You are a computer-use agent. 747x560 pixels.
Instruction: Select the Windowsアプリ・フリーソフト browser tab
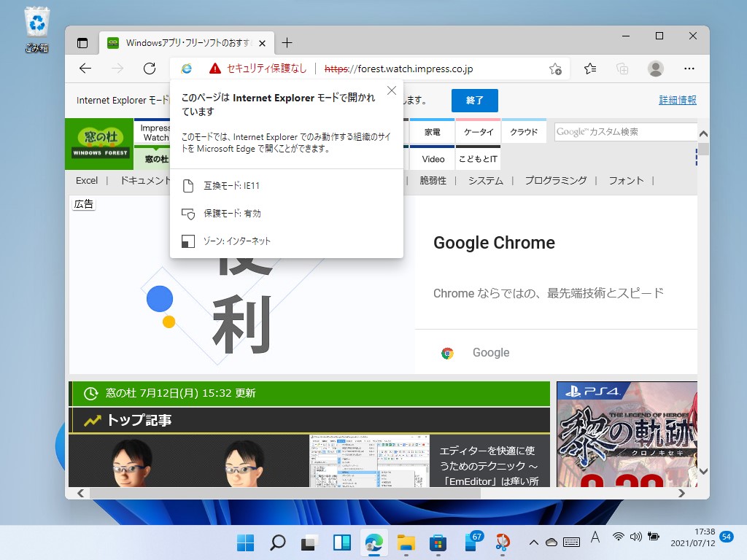point(182,43)
